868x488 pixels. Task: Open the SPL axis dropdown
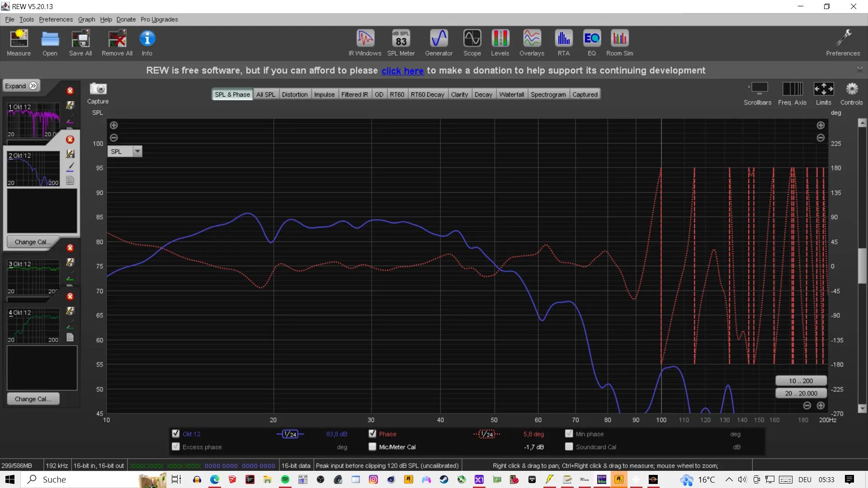coord(137,151)
